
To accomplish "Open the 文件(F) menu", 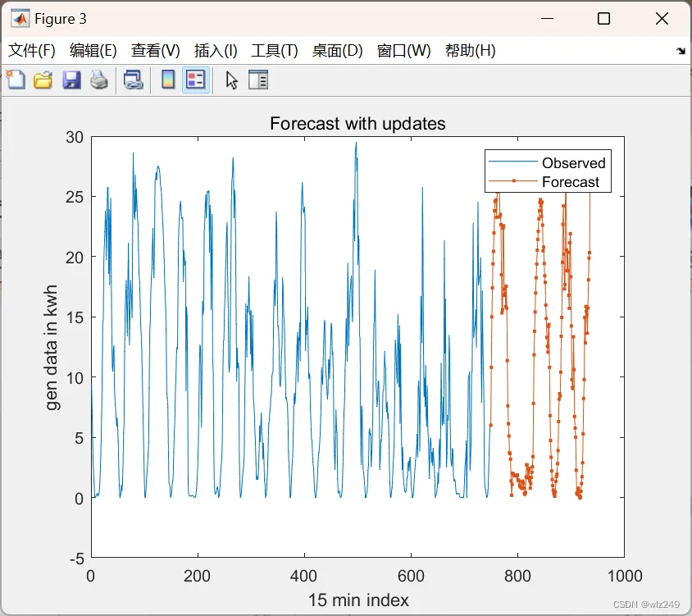I will [x=32, y=50].
